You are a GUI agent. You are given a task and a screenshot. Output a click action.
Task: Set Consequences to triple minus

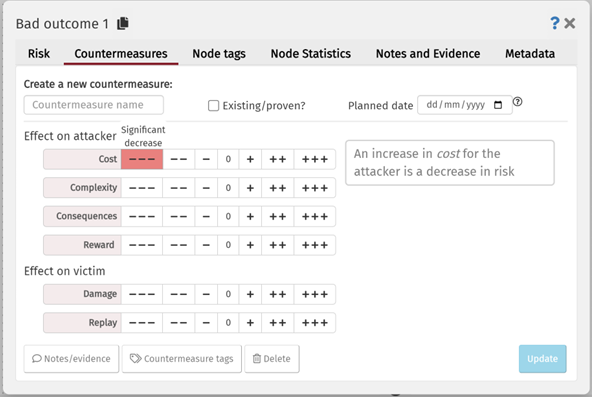[x=142, y=217]
